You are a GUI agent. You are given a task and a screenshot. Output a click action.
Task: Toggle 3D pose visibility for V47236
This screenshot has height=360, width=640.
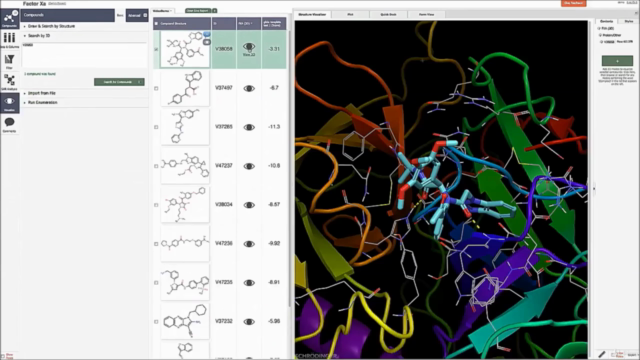point(249,244)
